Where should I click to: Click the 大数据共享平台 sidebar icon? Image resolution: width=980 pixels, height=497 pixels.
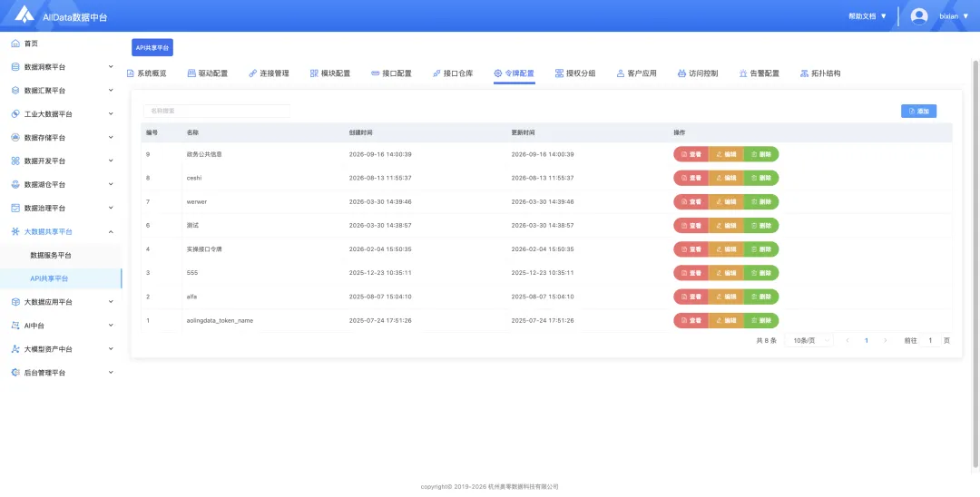tap(15, 231)
